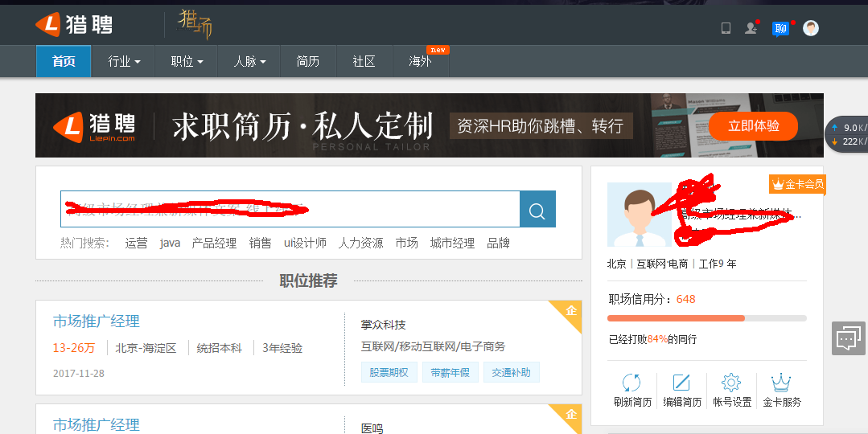Viewport: 868px width, 434px height.
Task: Open the add-contacts notification icon
Action: tap(751, 28)
